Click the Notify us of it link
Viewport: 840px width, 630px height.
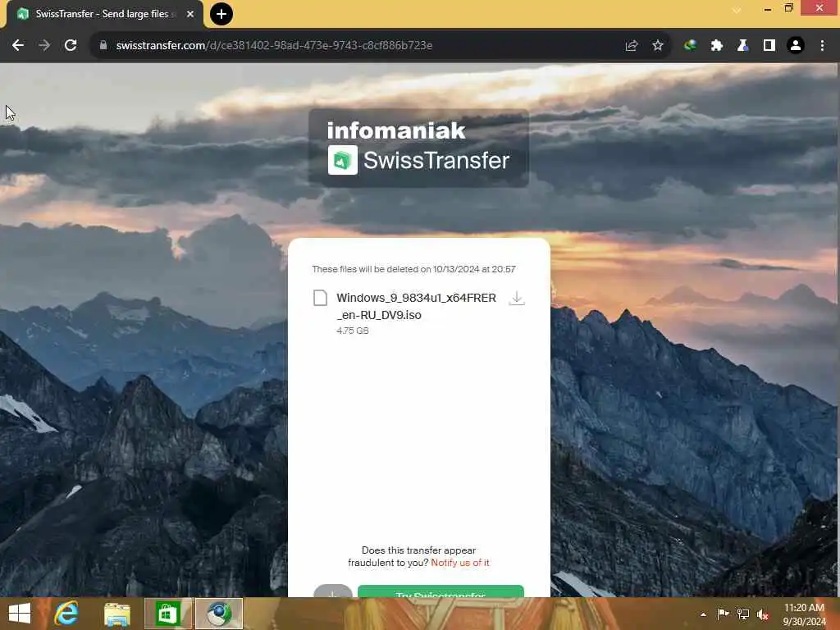coord(460,563)
